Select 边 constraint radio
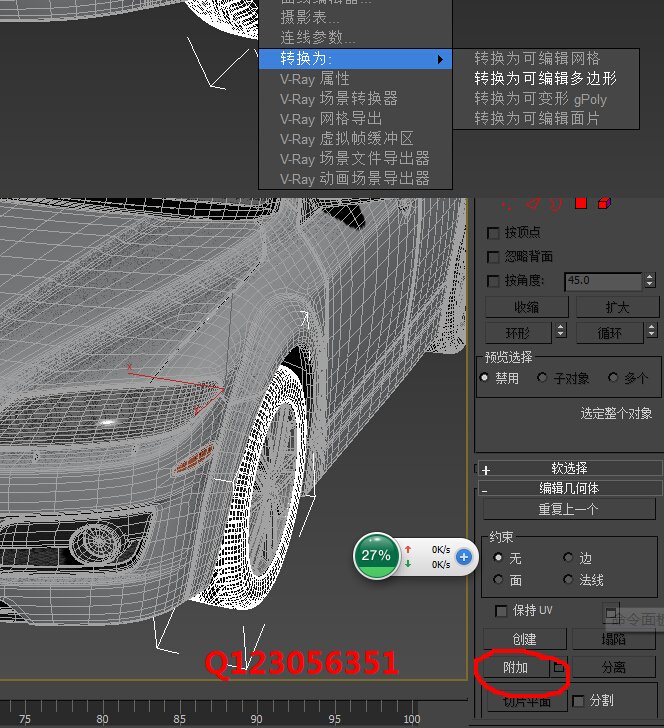Viewport: 664px width, 728px height. [568, 557]
